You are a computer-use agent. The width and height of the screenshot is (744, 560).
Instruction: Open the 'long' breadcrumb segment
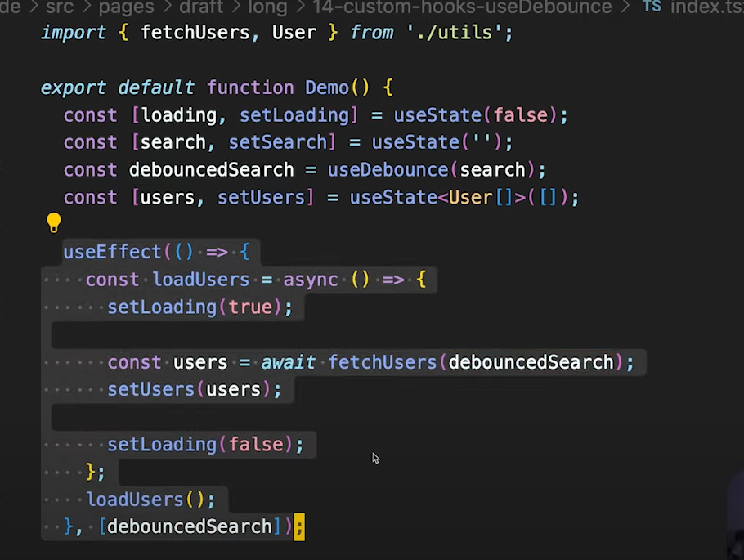(x=267, y=7)
